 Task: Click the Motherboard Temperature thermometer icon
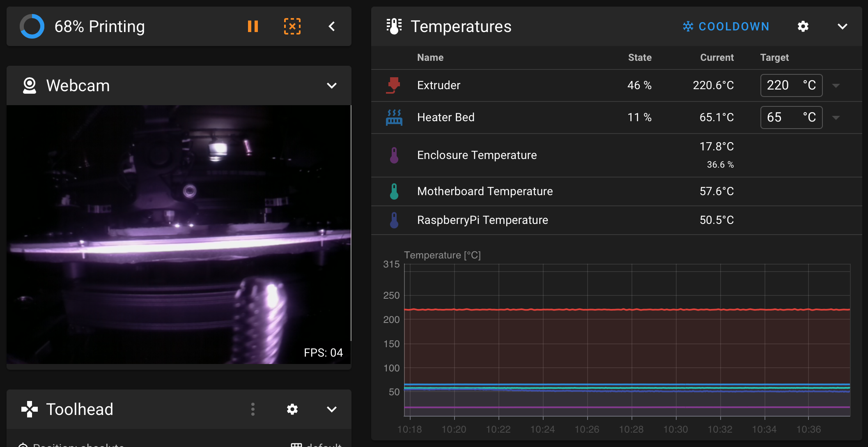coord(394,191)
